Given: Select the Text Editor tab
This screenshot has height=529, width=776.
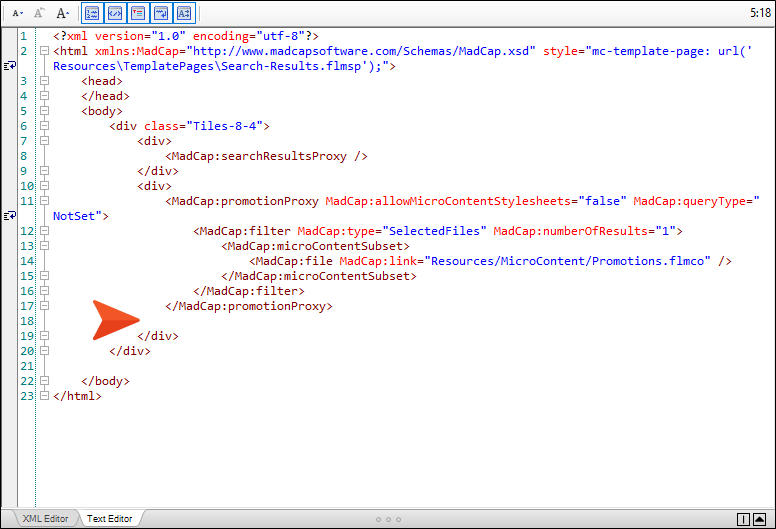Looking at the screenshot, I should pyautogui.click(x=109, y=519).
